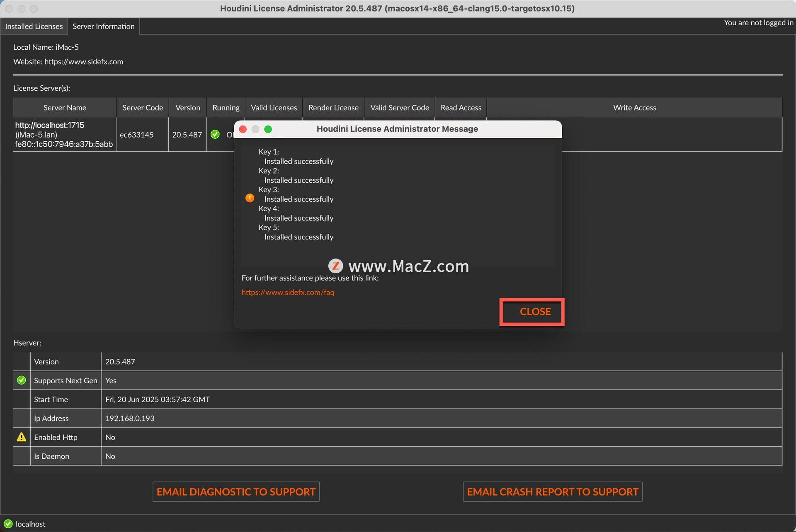Click the localhost status checkmark in the status bar
Viewport: 796px width, 532px height.
pyautogui.click(x=8, y=524)
